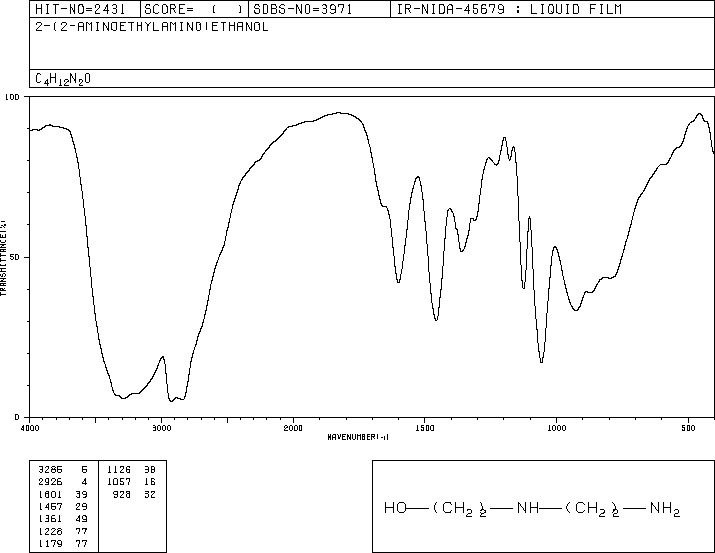Click the molecular formula C4H12N2O
Viewport: 715px width, 553px height.
coord(63,79)
